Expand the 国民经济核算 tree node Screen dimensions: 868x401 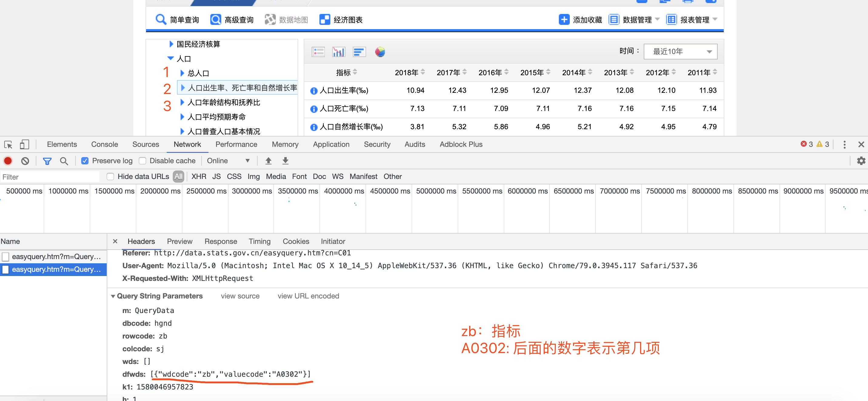171,44
